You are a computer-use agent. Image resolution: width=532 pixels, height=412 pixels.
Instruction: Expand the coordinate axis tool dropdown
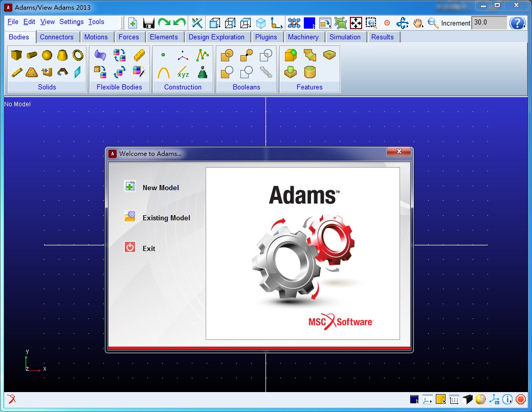tap(276, 23)
